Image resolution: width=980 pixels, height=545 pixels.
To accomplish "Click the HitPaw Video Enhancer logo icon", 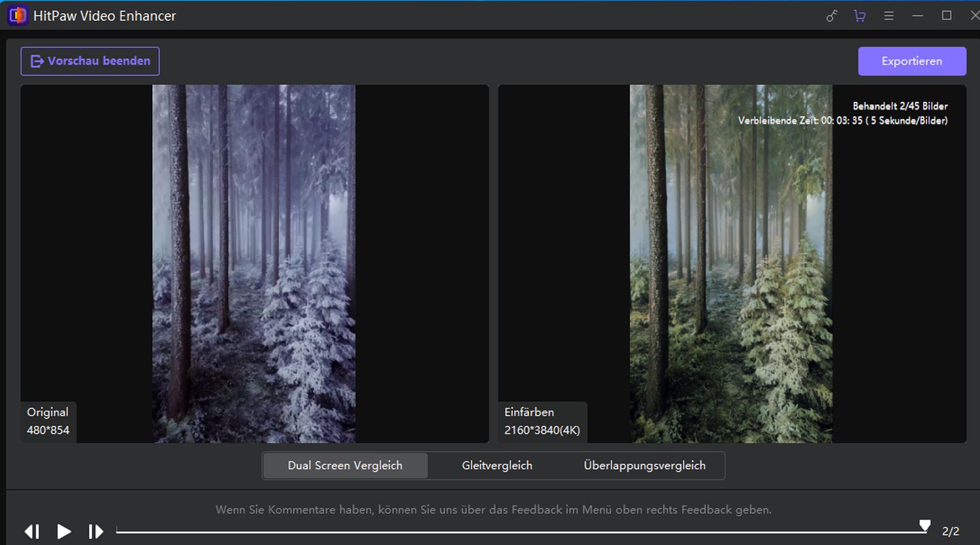I will [x=17, y=16].
